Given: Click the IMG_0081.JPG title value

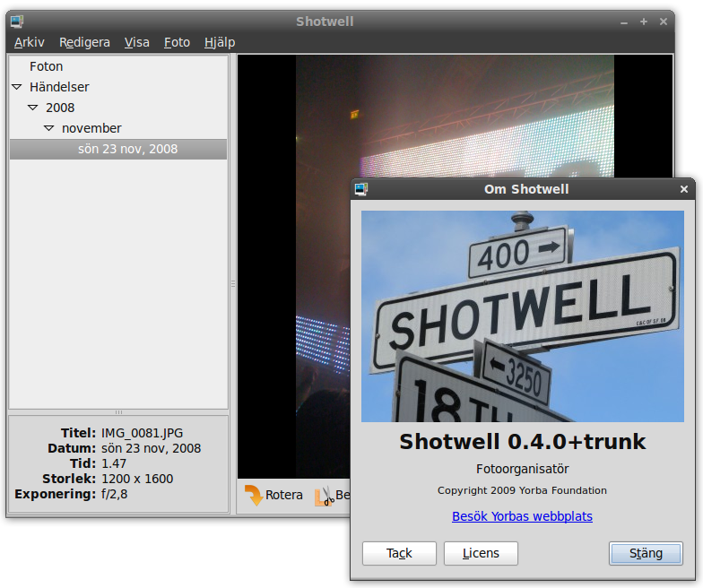Looking at the screenshot, I should point(142,433).
